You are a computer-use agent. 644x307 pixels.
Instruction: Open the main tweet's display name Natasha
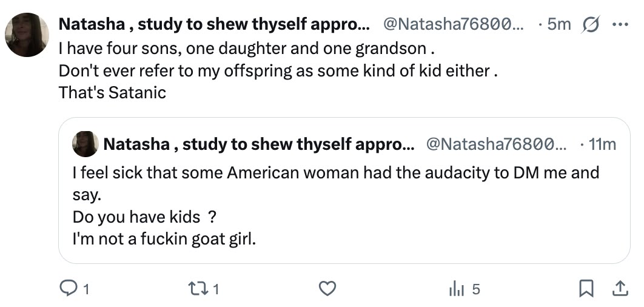coord(214,24)
